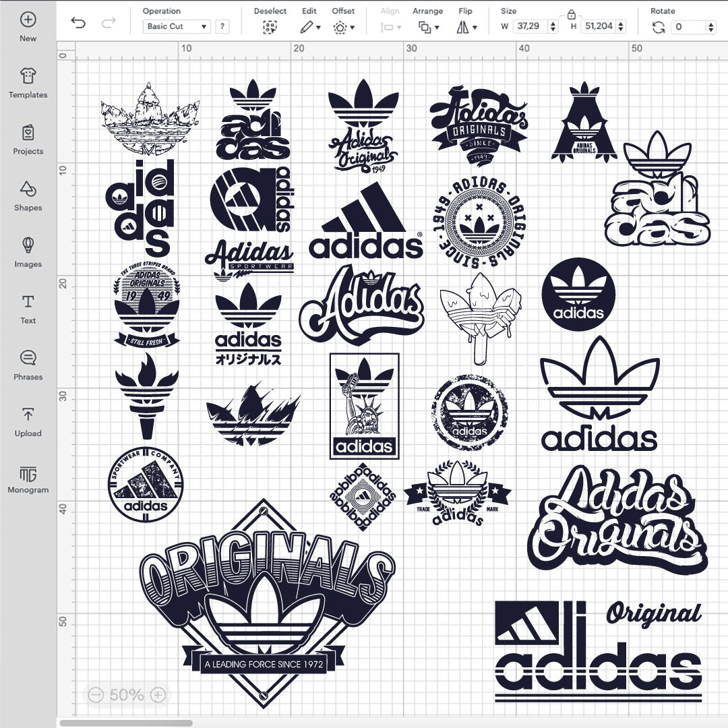Open the Phrases panel

tap(28, 365)
